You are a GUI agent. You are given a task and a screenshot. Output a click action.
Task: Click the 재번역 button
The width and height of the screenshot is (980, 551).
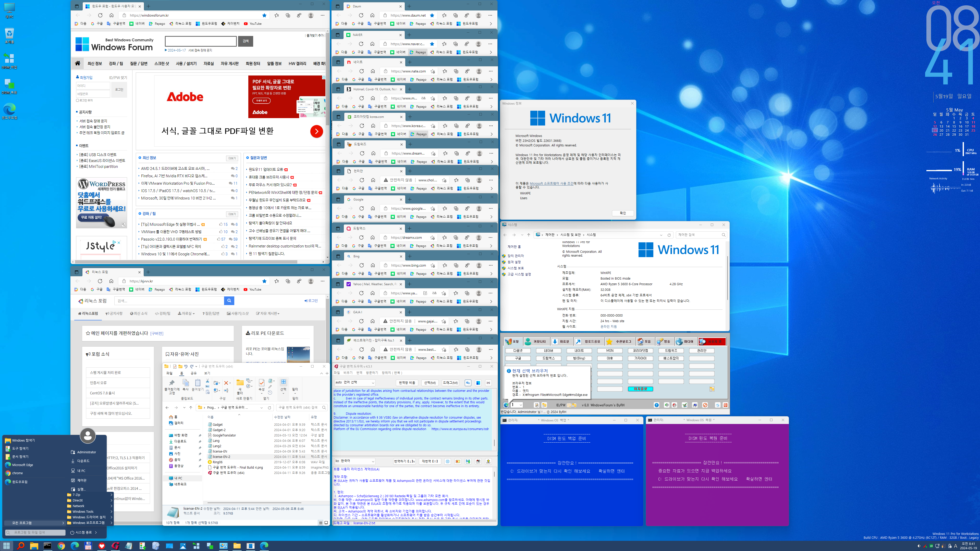(430, 461)
